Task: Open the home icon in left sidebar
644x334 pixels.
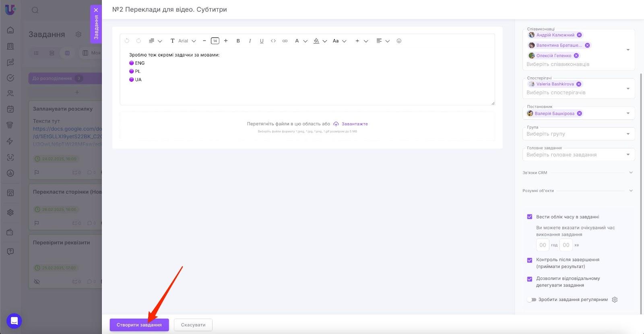Action: (x=10, y=30)
